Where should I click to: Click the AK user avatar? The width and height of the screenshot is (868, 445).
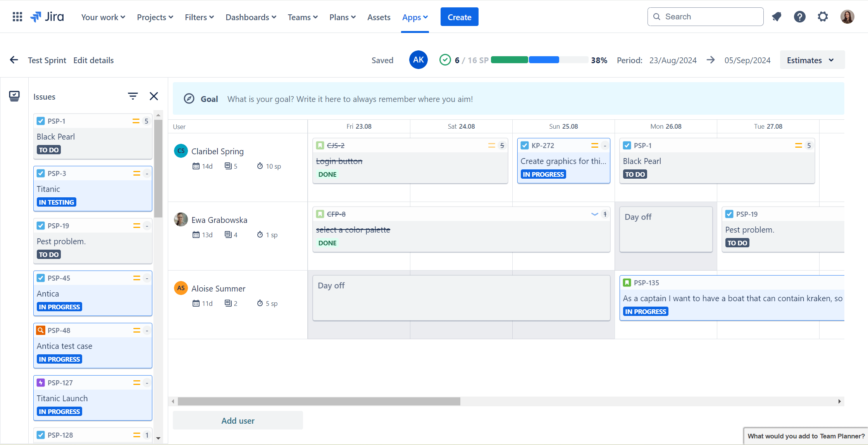(x=418, y=60)
